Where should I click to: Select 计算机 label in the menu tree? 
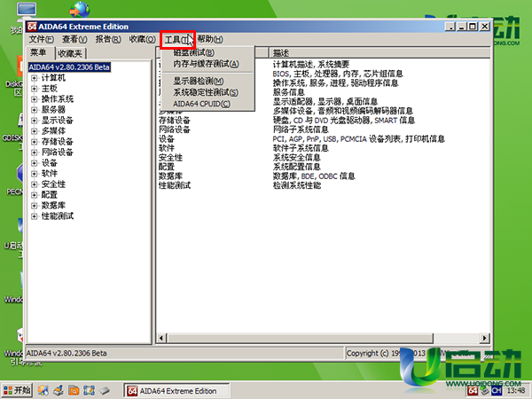point(53,78)
